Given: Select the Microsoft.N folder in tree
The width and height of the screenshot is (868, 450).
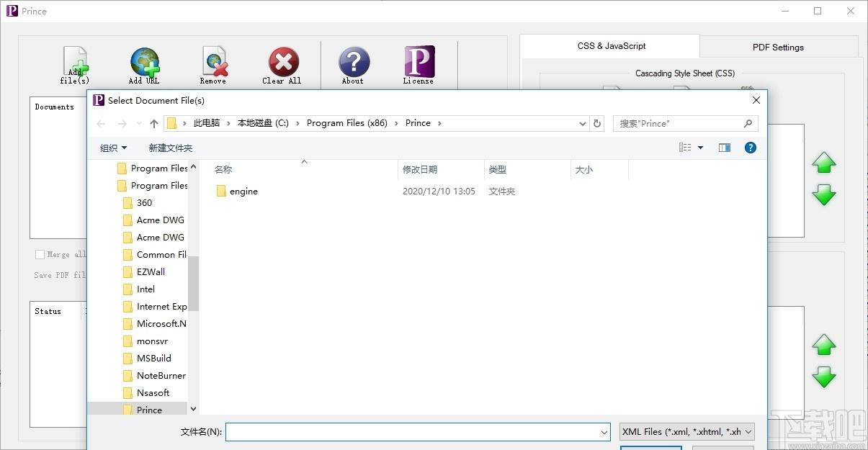Looking at the screenshot, I should point(154,324).
